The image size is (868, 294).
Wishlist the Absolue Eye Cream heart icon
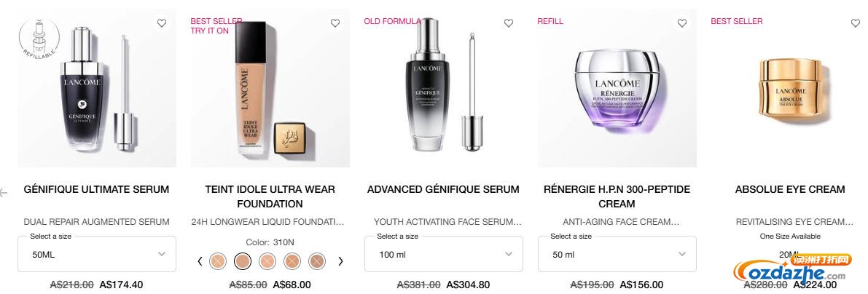tap(856, 23)
